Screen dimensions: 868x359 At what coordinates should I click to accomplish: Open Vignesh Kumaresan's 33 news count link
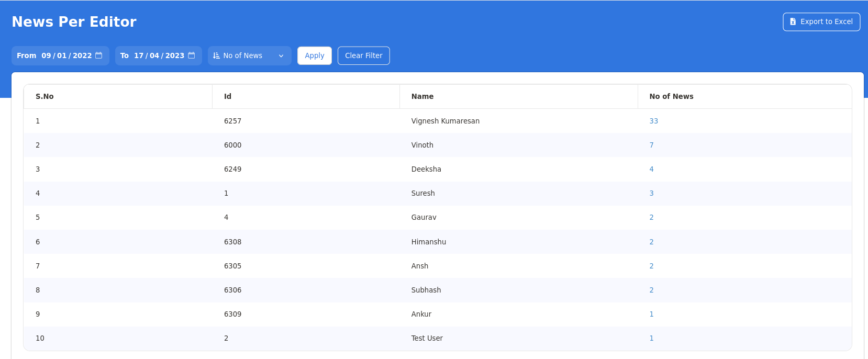[653, 121]
